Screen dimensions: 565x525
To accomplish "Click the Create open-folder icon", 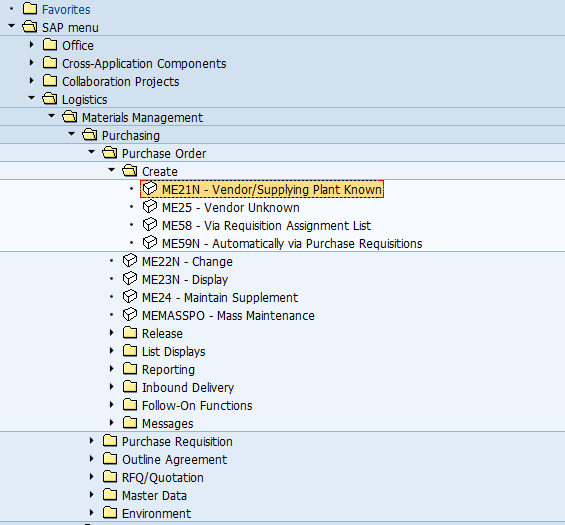I will click(x=130, y=171).
